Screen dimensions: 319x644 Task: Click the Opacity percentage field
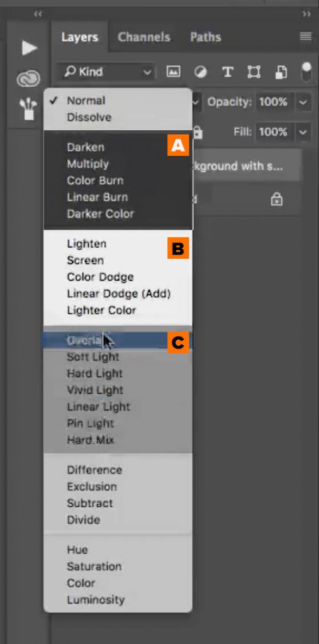(x=274, y=102)
